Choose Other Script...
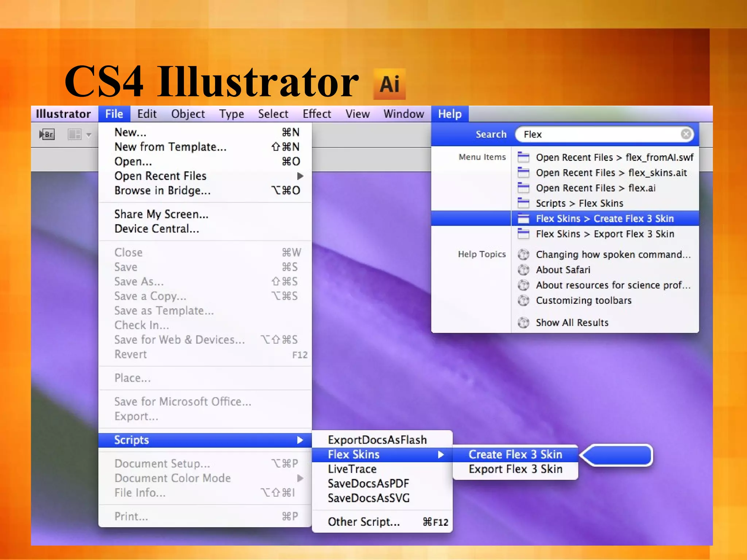The width and height of the screenshot is (747, 560). (x=382, y=522)
